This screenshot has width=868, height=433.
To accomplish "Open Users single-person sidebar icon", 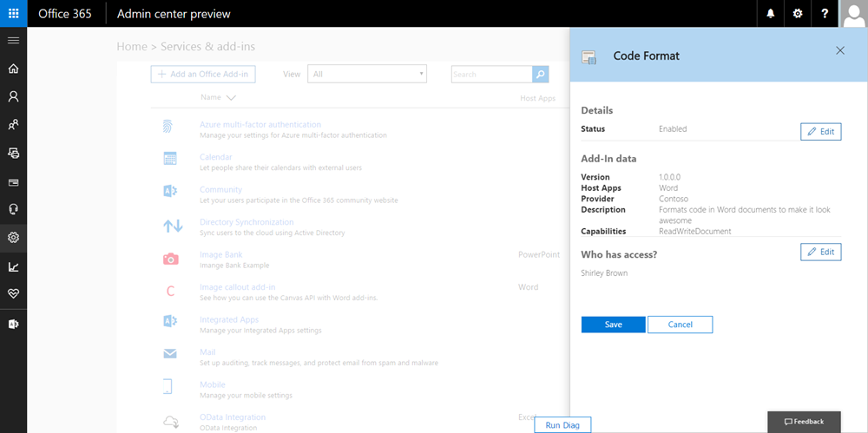I will (x=13, y=97).
